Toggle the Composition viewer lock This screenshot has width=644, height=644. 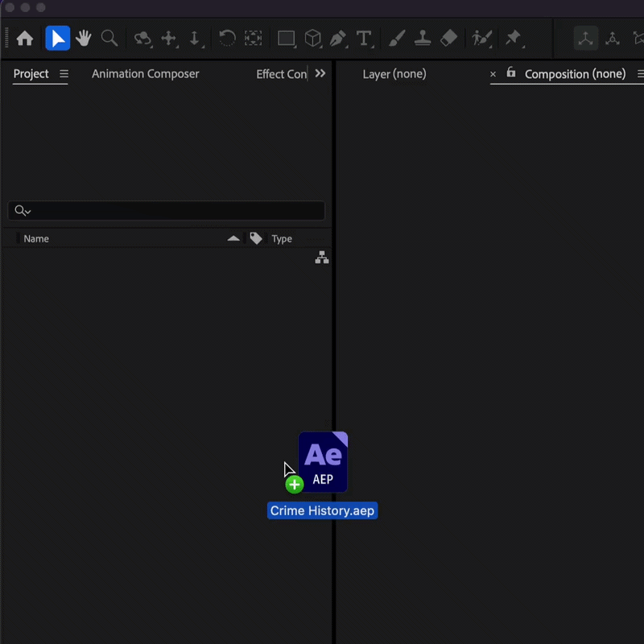click(511, 72)
